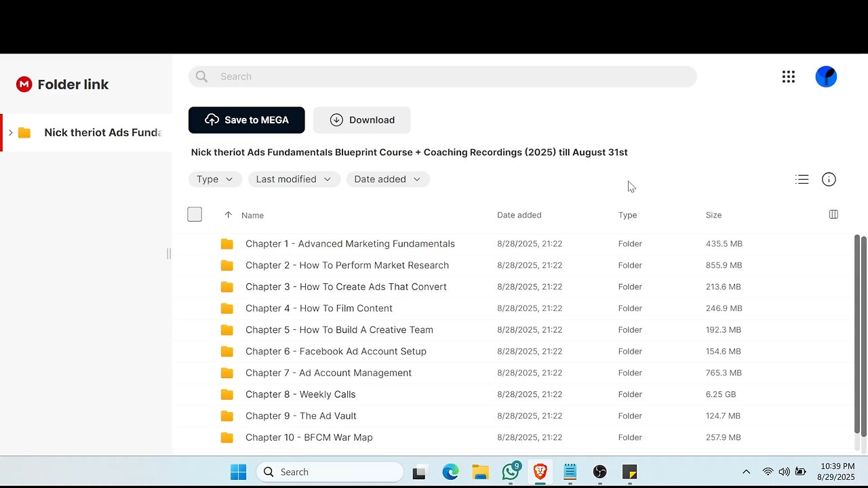Open Chapter 7 - Ad Account Management
The image size is (868, 488).
tap(328, 373)
